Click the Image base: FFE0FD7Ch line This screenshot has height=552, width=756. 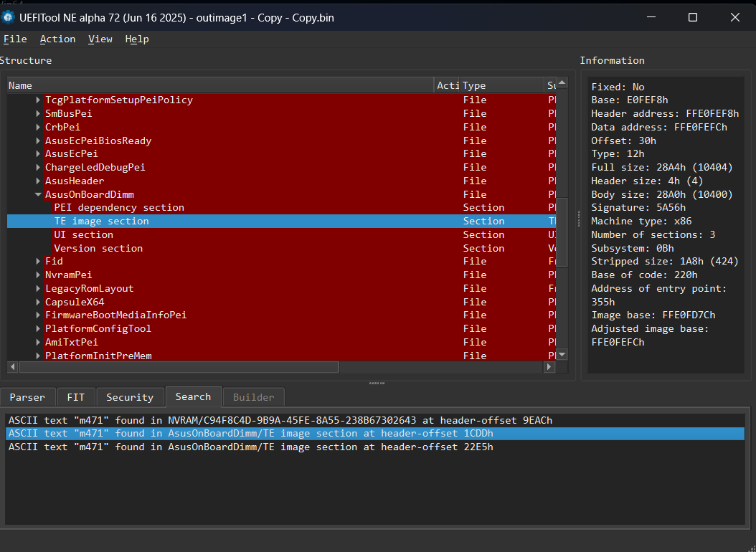[x=653, y=315]
